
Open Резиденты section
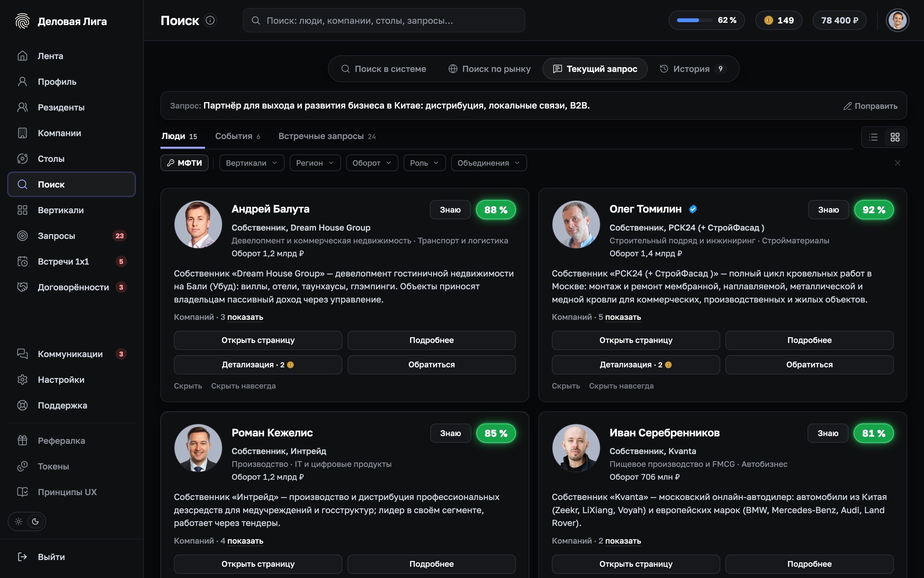(x=72, y=108)
